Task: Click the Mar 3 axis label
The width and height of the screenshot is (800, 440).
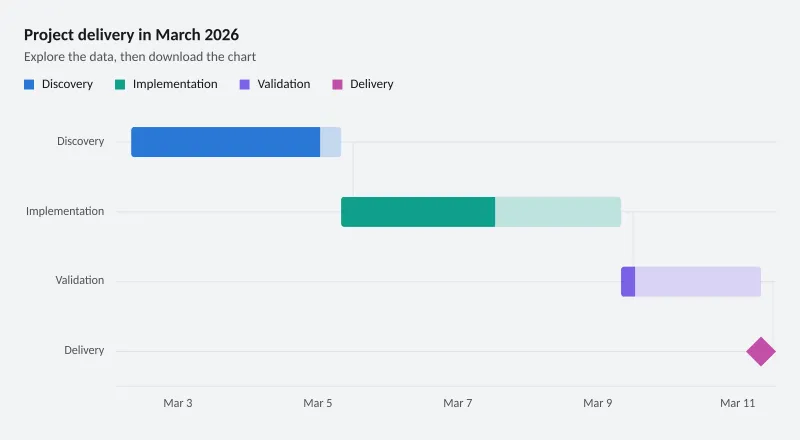Action: (x=178, y=403)
